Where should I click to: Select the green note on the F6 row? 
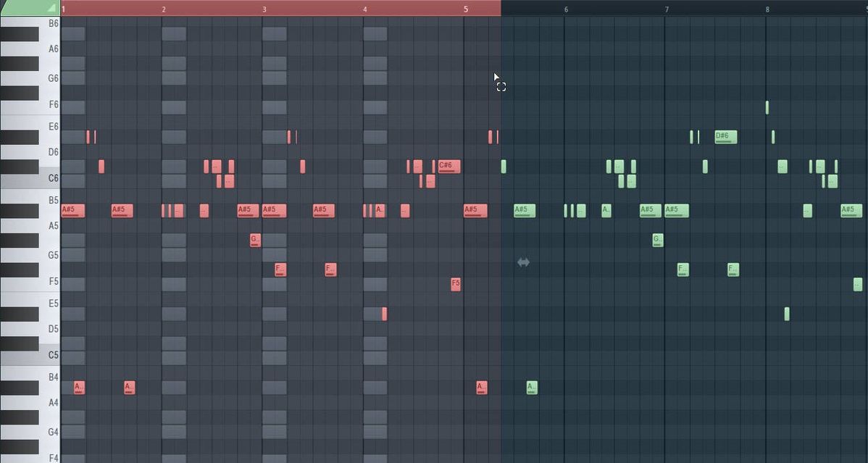[x=767, y=107]
